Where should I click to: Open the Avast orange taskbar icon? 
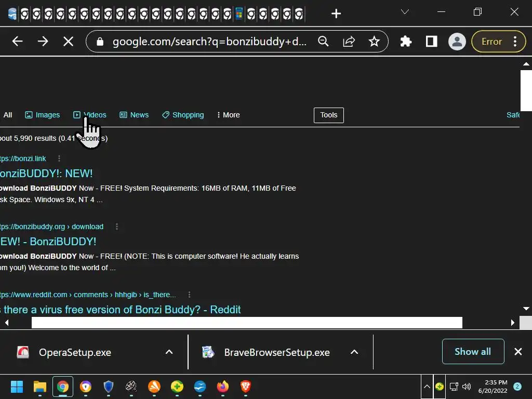[154, 387]
